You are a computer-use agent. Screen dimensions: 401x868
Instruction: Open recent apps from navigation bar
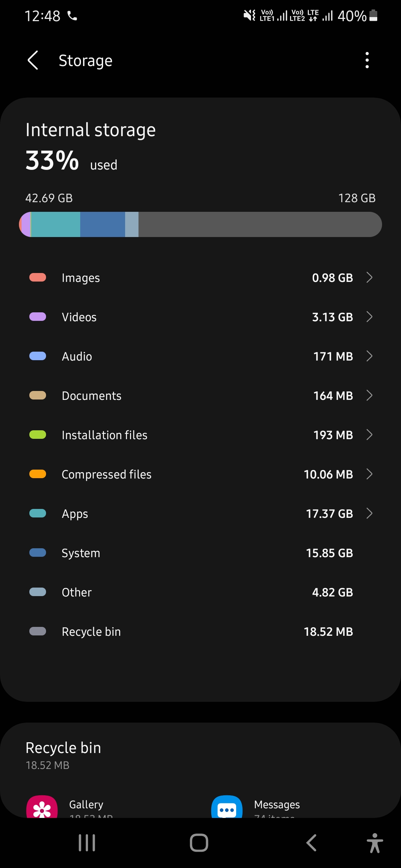(87, 843)
